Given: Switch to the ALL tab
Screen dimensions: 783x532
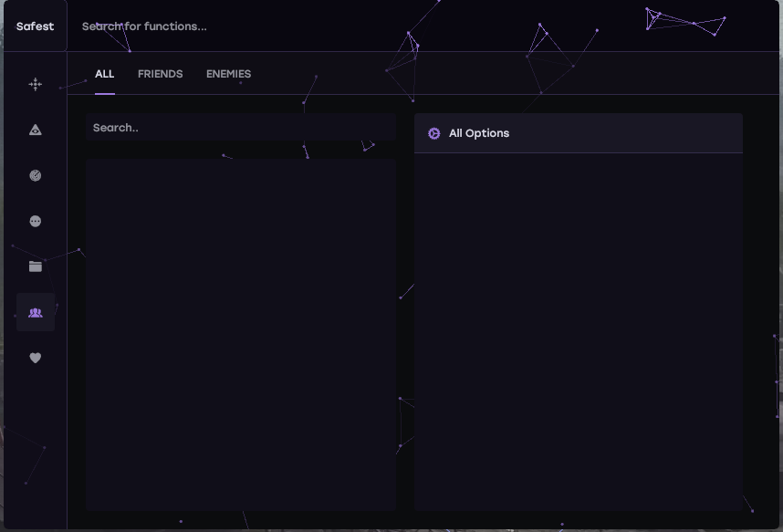Looking at the screenshot, I should point(105,74).
